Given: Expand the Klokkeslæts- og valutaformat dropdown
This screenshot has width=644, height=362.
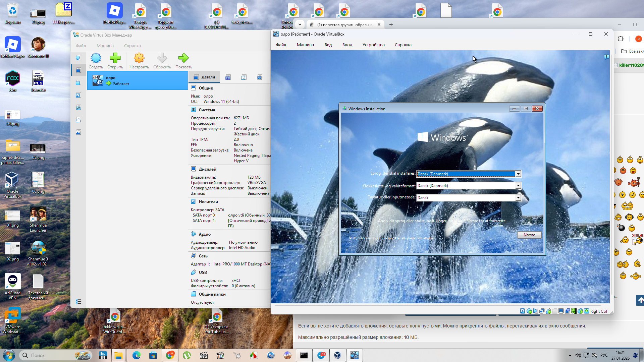Looking at the screenshot, I should 518,186.
